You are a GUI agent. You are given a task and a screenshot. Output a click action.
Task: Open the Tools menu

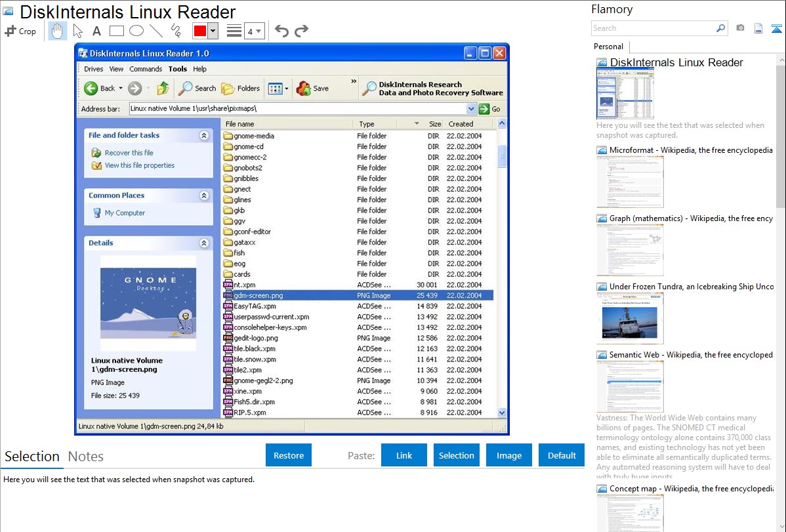(177, 69)
